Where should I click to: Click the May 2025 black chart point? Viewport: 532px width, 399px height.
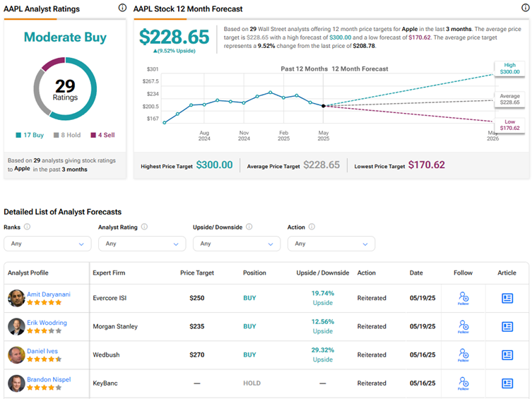point(324,106)
